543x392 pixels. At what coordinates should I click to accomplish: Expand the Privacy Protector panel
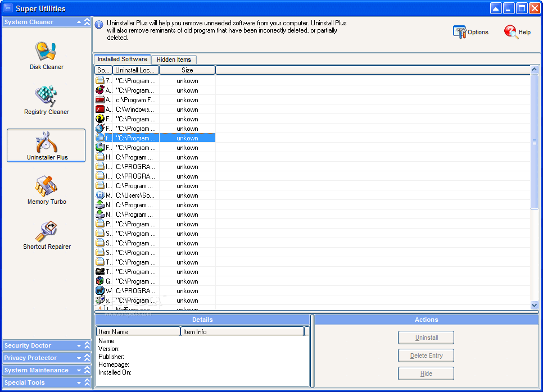tap(79, 358)
